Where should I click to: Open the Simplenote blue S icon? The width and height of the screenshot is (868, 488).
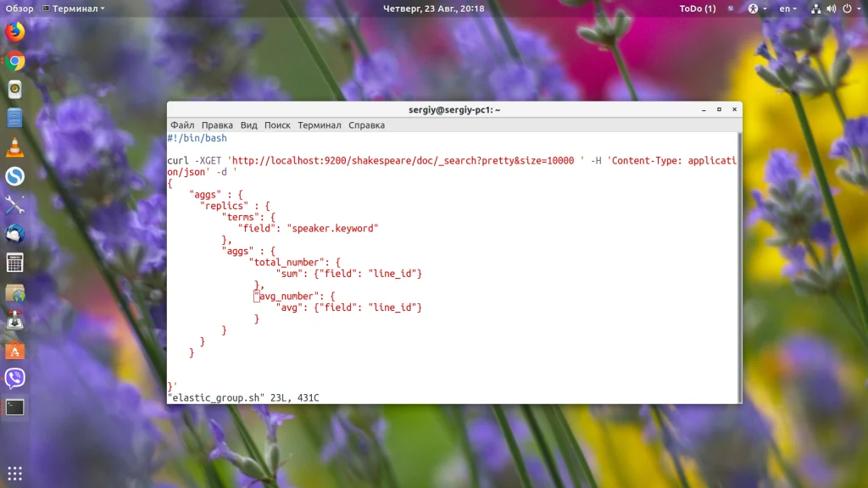[15, 176]
